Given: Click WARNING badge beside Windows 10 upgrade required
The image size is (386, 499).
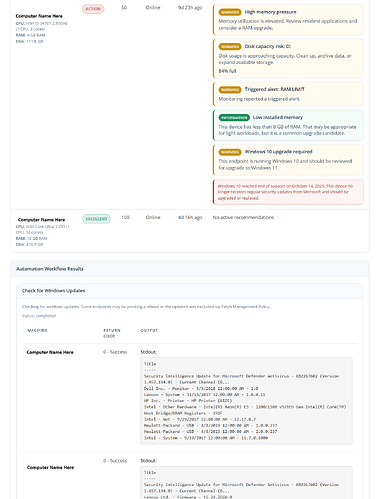Looking at the screenshot, I should [x=230, y=152].
